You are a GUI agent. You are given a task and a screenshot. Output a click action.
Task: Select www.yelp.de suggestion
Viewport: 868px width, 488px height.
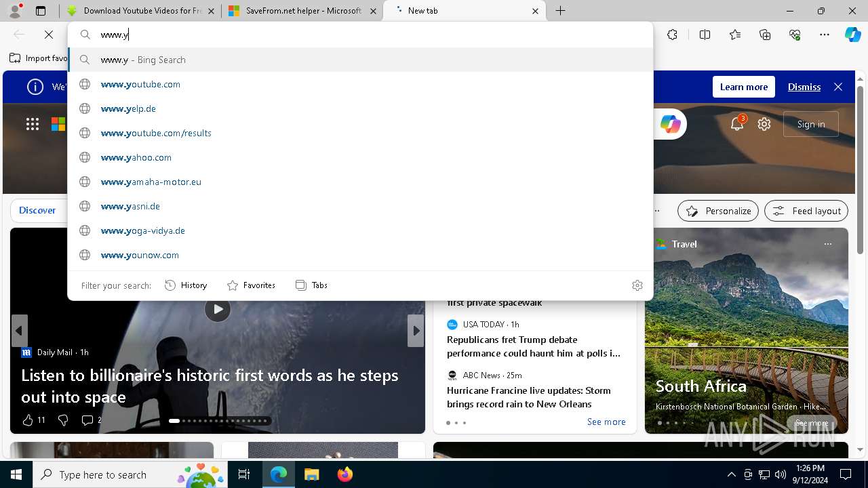coord(361,108)
